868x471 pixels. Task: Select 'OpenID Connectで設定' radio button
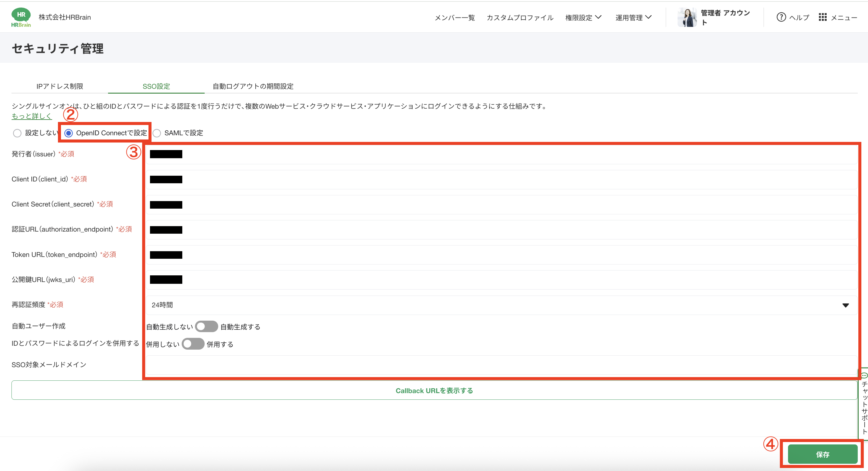click(69, 133)
